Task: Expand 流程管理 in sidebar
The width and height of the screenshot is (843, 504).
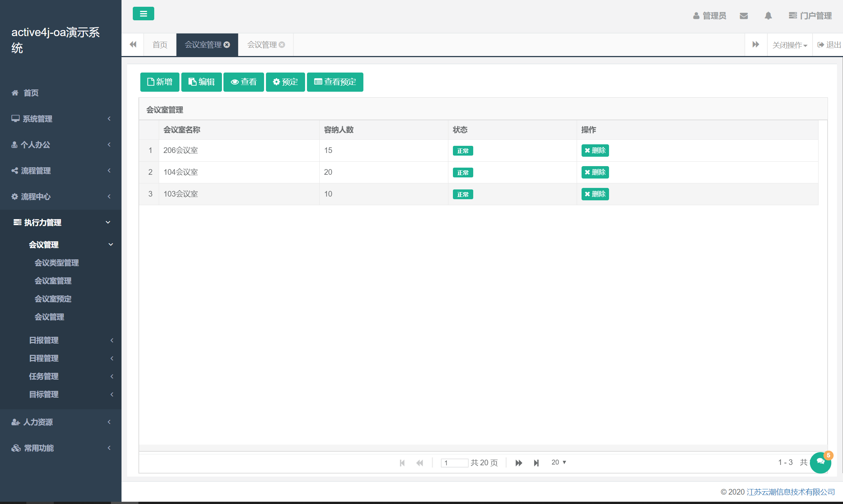Action: click(61, 171)
